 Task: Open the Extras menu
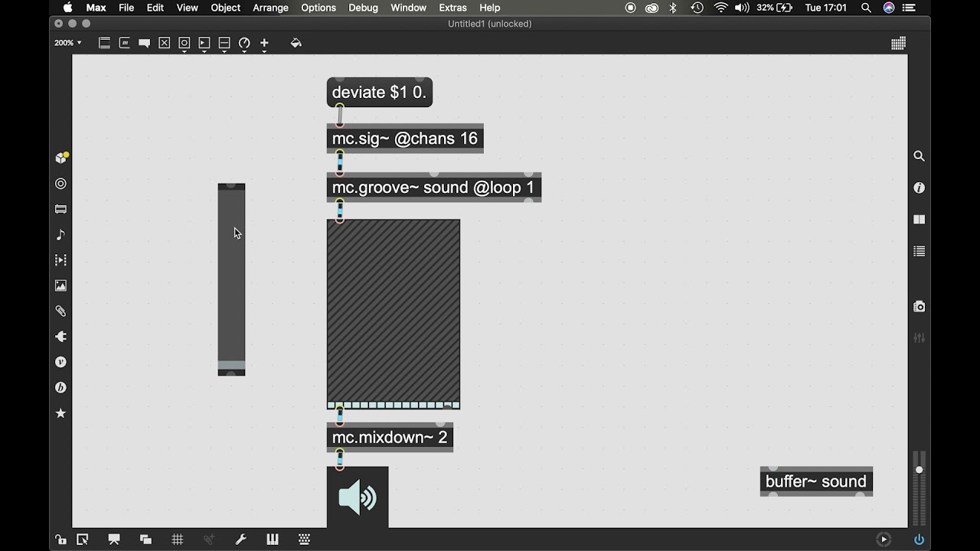click(x=452, y=8)
